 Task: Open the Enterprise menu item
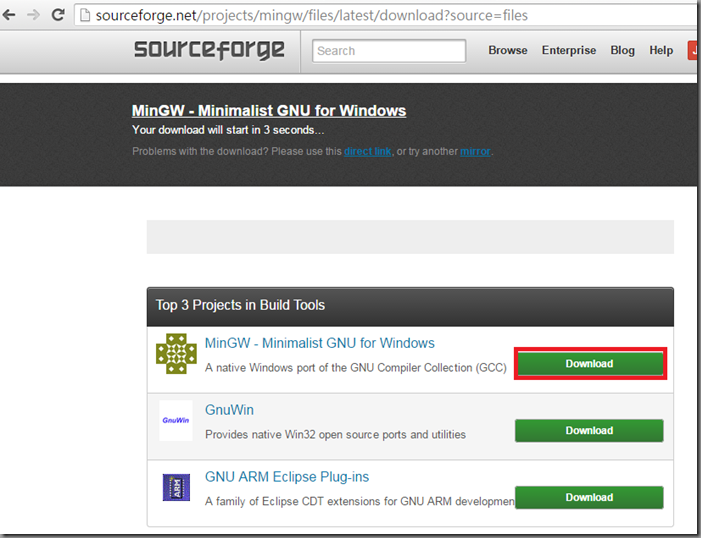point(569,50)
